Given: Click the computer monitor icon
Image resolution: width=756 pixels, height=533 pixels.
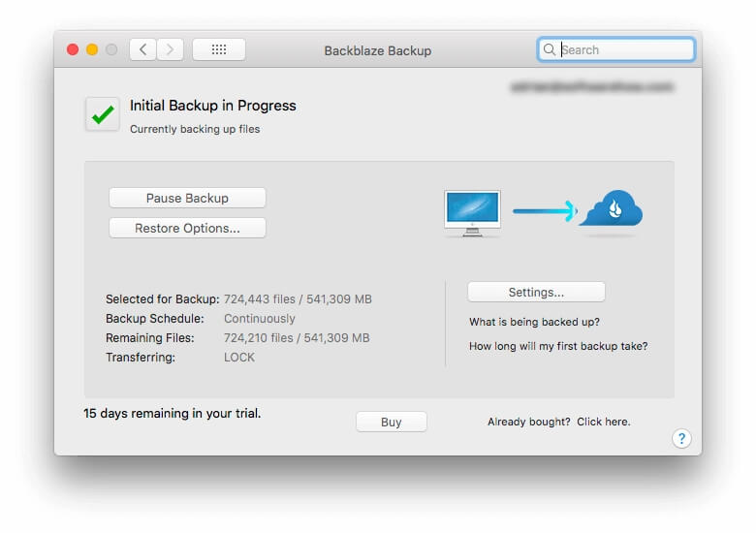Looking at the screenshot, I should click(x=472, y=212).
